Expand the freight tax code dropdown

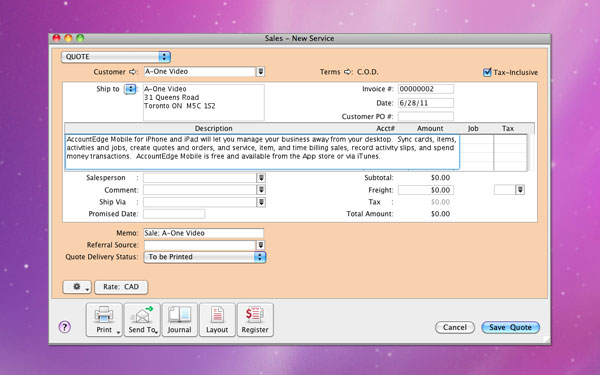[x=520, y=190]
